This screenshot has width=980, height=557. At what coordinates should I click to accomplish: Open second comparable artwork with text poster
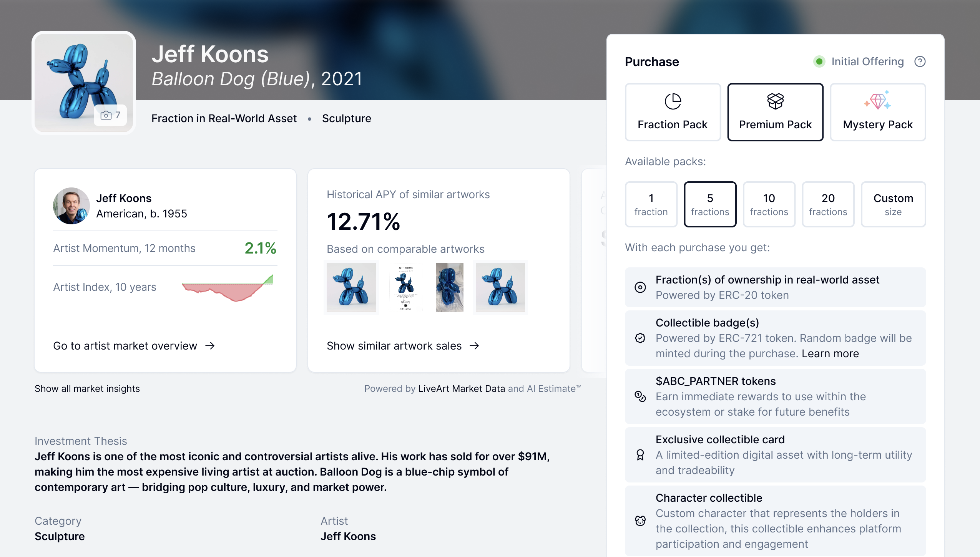point(406,287)
